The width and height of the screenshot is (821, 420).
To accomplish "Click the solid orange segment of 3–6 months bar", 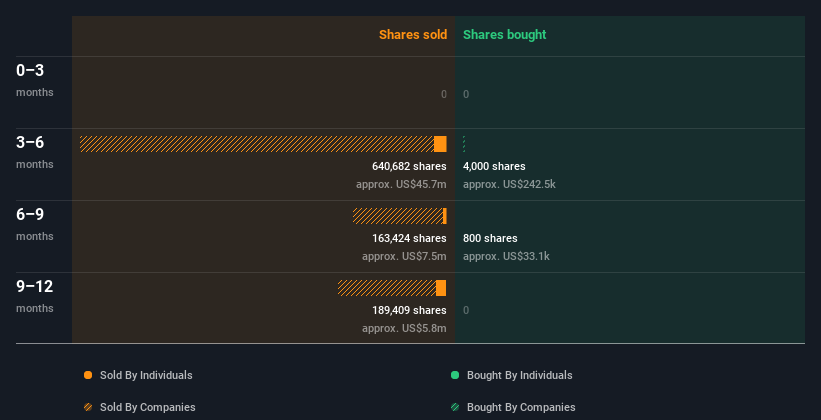I will click(x=440, y=144).
